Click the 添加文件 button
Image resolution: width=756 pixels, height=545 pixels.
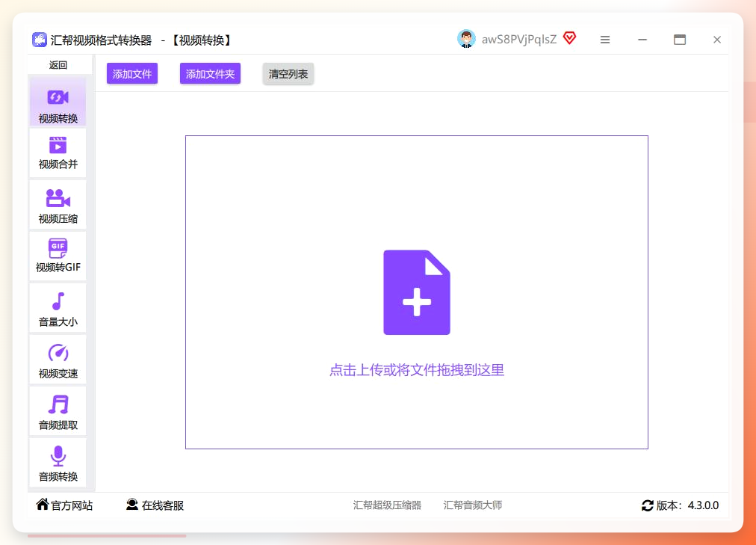point(132,74)
